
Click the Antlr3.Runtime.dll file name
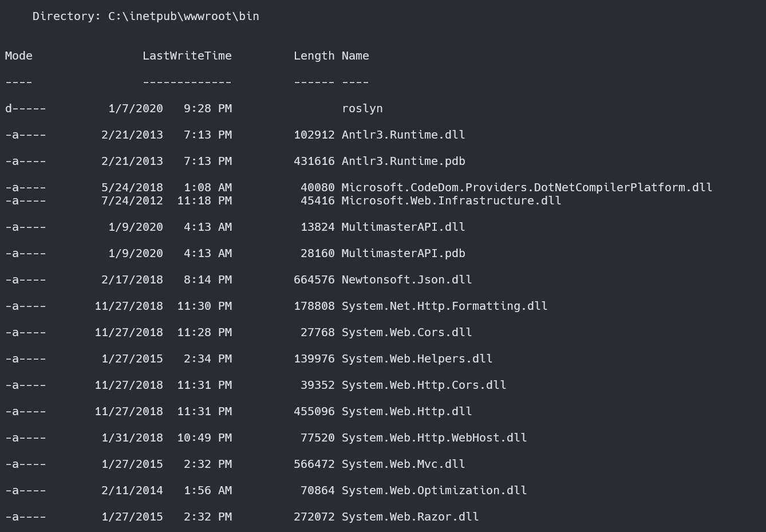click(x=403, y=135)
